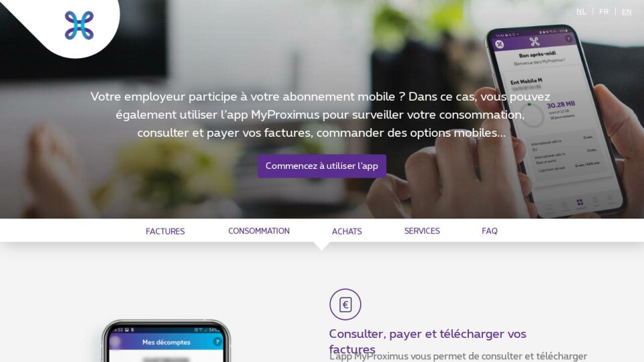Image resolution: width=644 pixels, height=362 pixels.
Task: Click the euro invoice icon above the heading
Action: coord(345,304)
